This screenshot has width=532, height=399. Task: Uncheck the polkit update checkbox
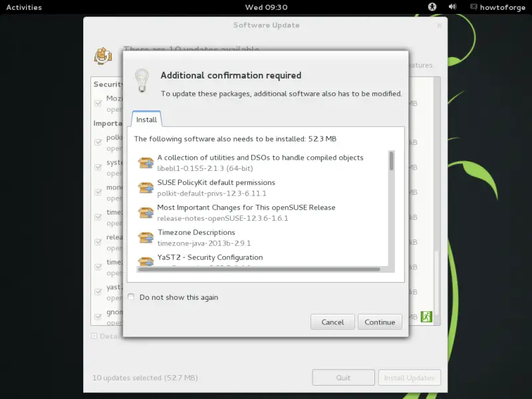click(98, 142)
